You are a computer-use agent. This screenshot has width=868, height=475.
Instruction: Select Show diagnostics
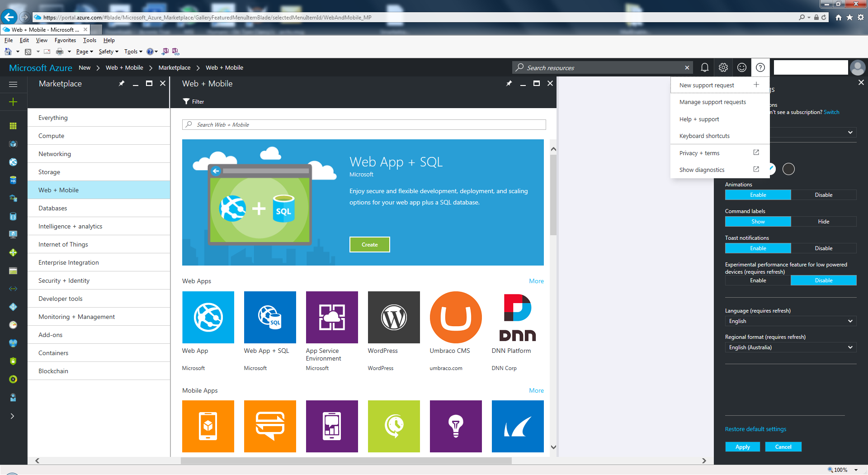pyautogui.click(x=720, y=170)
